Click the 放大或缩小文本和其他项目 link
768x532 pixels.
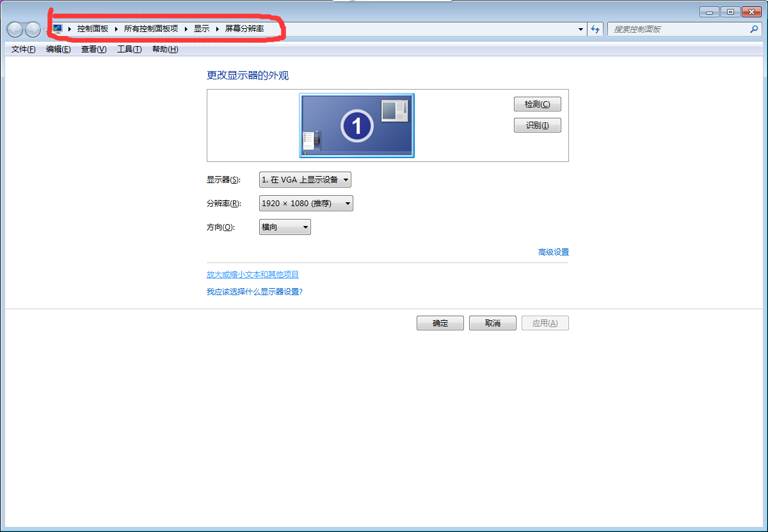click(252, 274)
